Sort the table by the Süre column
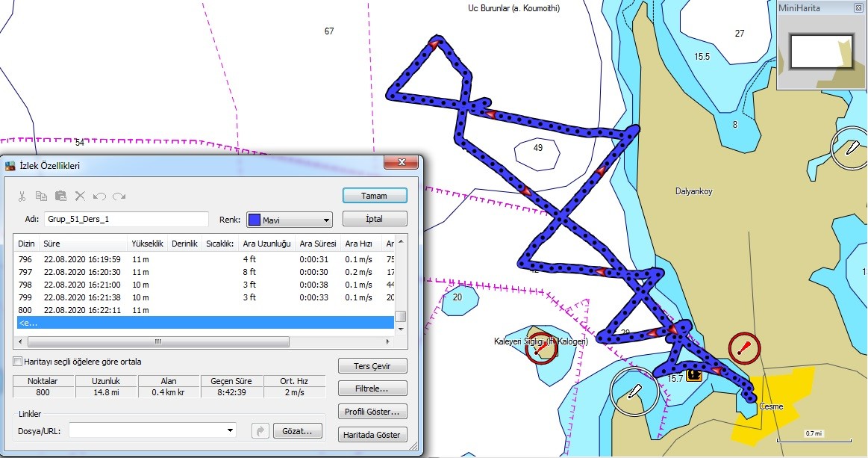 [x=83, y=244]
